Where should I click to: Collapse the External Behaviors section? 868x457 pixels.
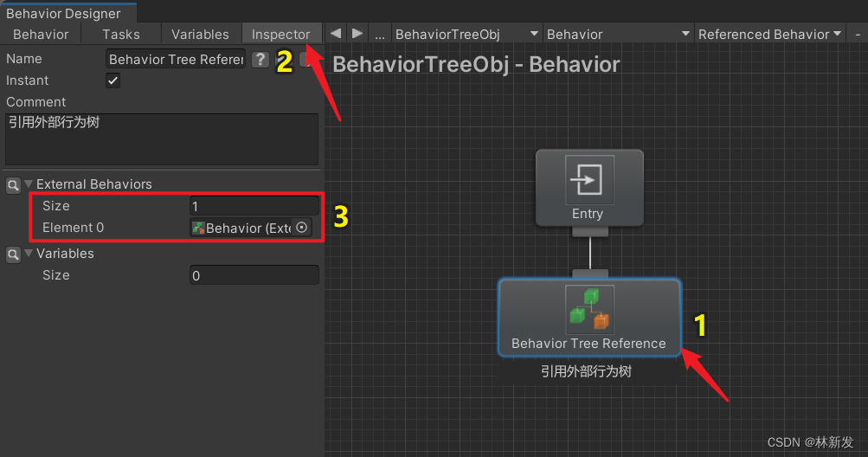click(29, 183)
